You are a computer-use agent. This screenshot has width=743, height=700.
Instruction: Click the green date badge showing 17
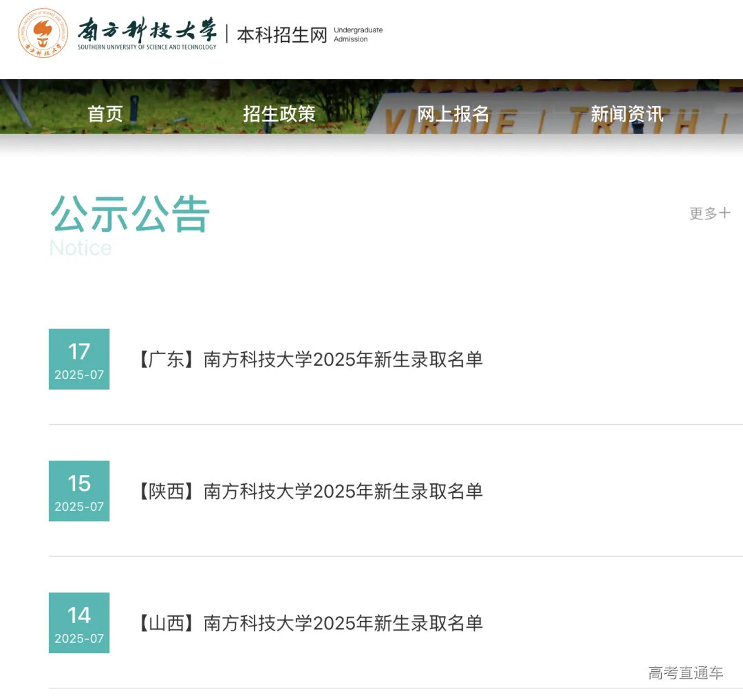coord(78,358)
